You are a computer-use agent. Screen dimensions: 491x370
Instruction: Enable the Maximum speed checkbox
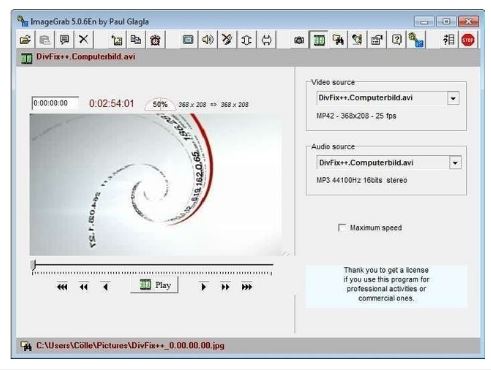[x=342, y=228]
